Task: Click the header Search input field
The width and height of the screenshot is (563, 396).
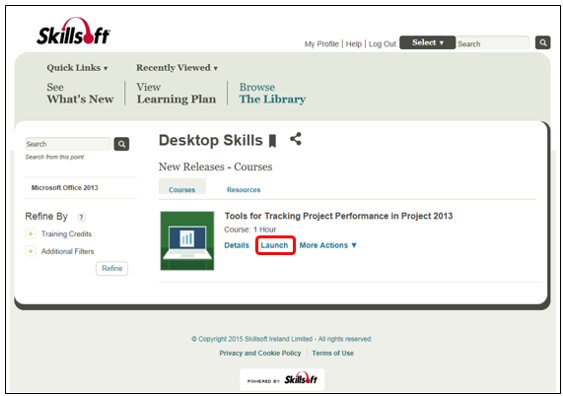Action: 493,43
